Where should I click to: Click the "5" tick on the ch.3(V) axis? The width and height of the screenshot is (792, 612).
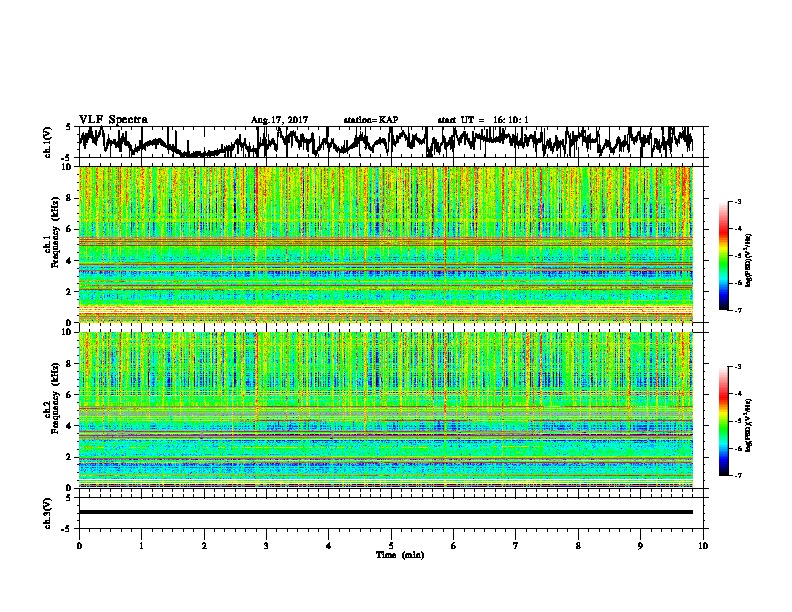tap(68, 498)
